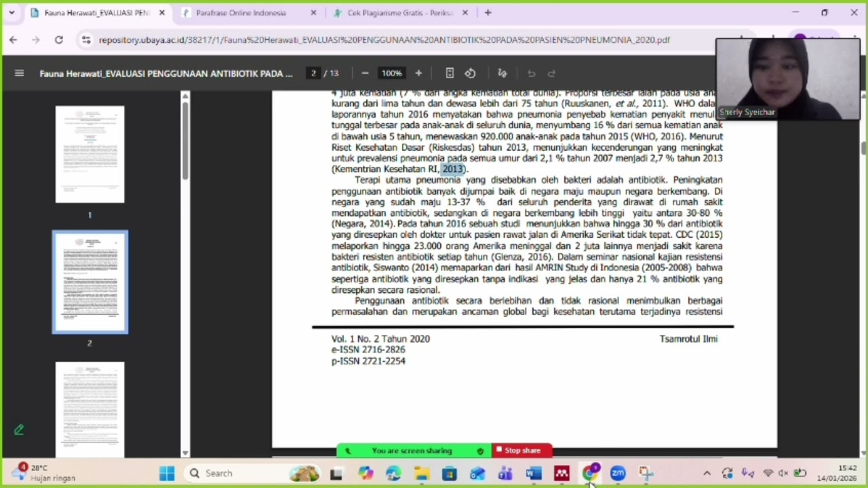This screenshot has width=868, height=488.
Task: Open a new browser tab
Action: 488,12
